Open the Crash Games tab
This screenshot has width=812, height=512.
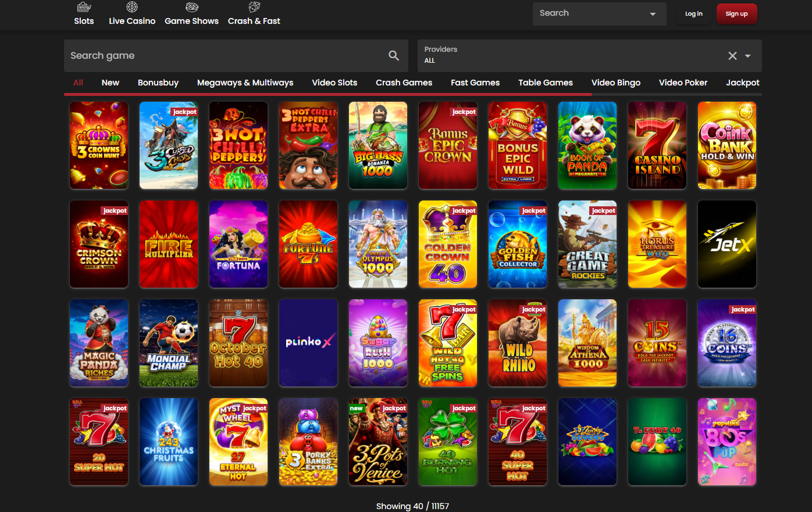click(x=404, y=83)
